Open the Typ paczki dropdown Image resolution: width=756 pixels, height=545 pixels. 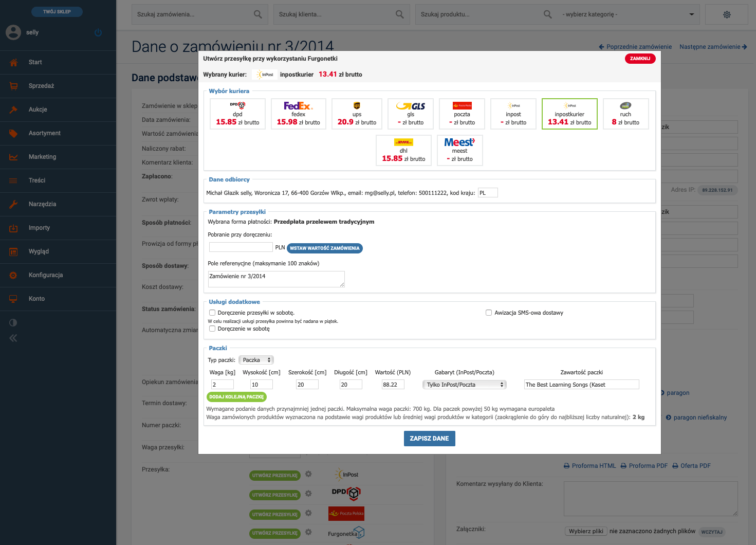256,360
